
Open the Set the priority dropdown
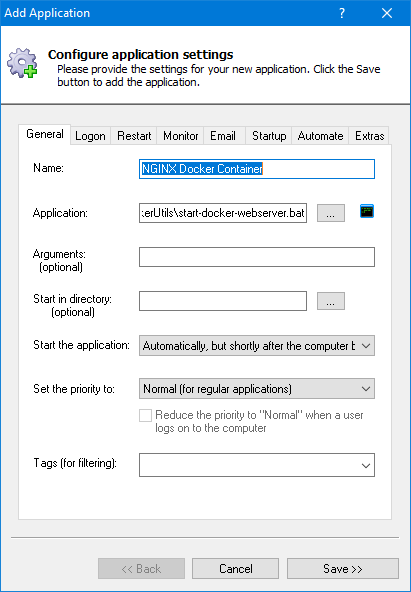click(257, 388)
